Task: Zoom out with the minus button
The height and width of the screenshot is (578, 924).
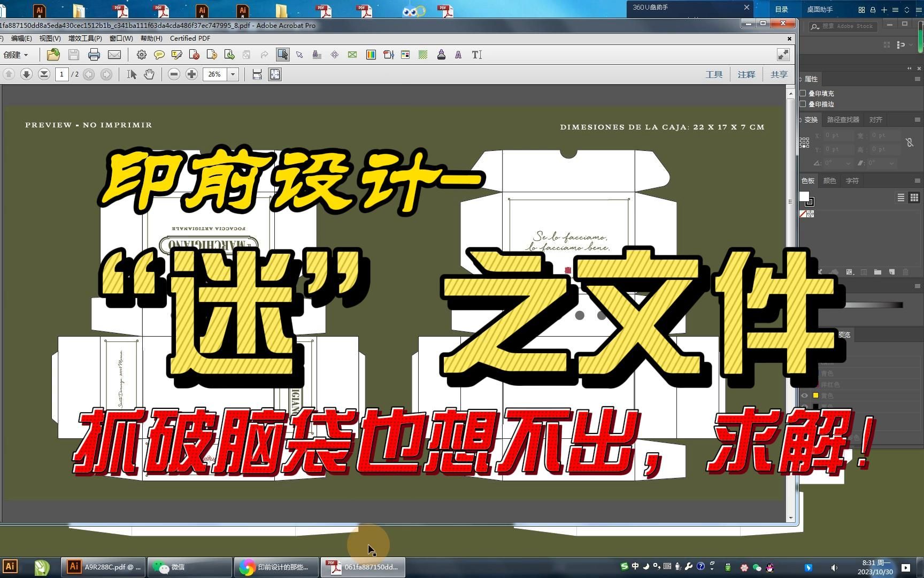Action: point(174,74)
